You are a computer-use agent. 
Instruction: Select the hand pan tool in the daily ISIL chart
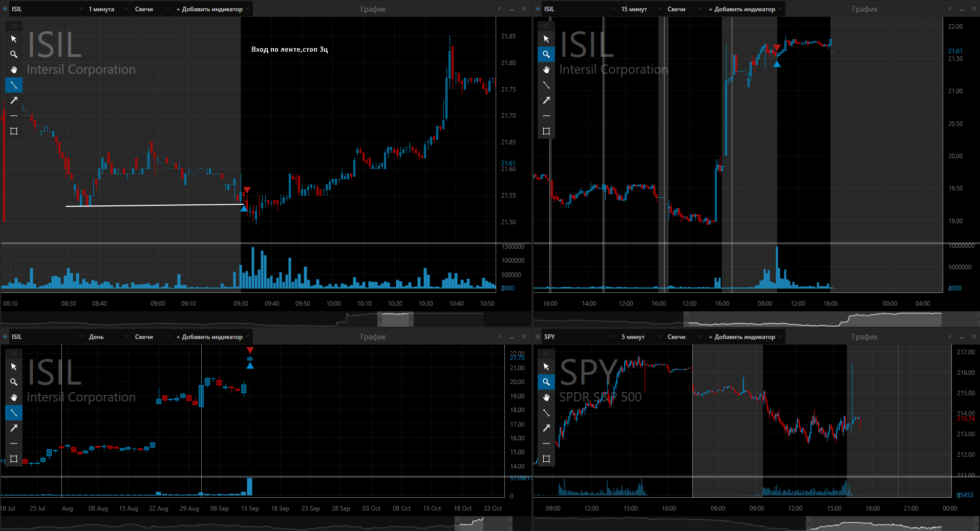pyautogui.click(x=14, y=397)
